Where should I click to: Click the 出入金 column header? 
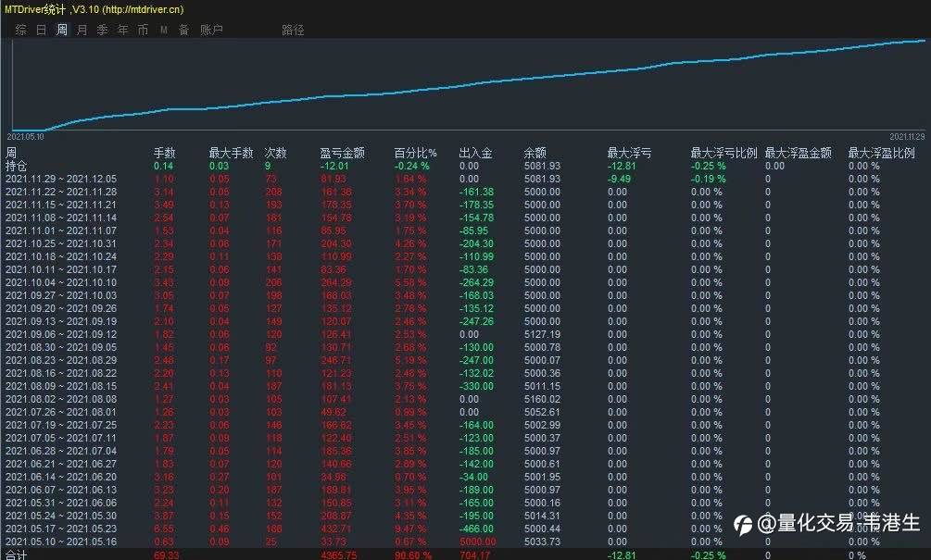(475, 153)
